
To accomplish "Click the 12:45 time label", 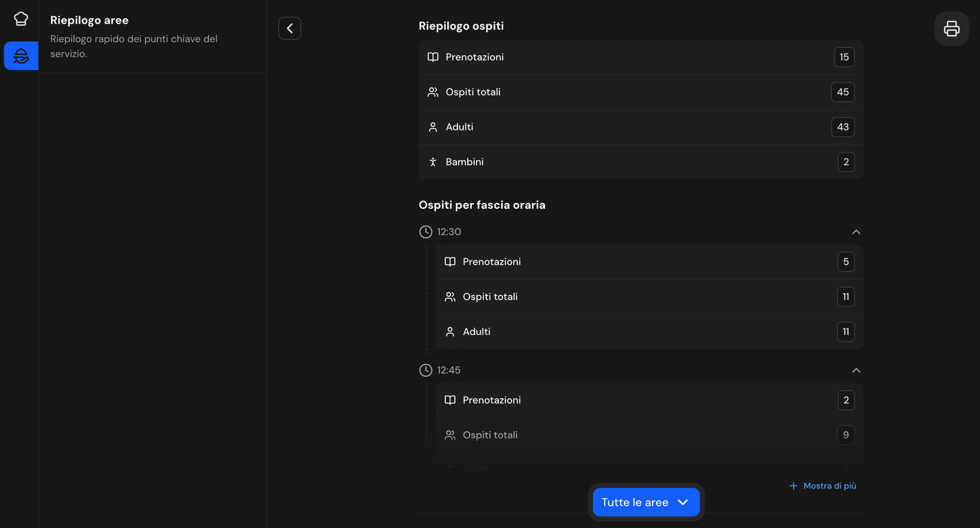I will point(449,370).
